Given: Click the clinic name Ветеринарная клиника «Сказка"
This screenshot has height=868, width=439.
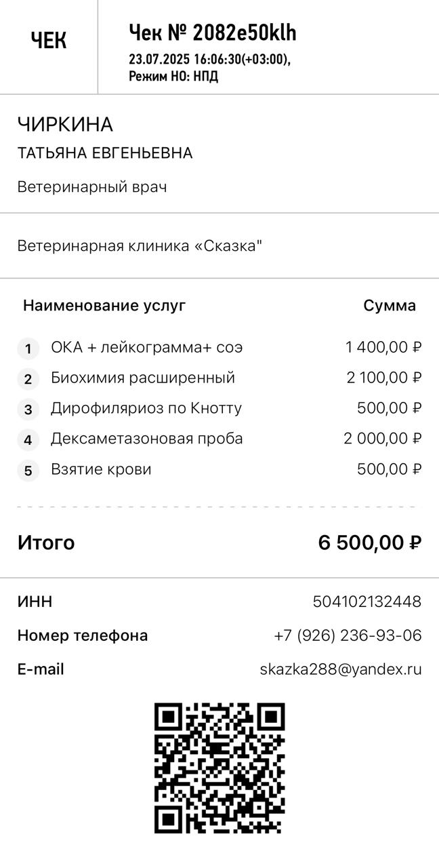Looking at the screenshot, I should tap(140, 245).
